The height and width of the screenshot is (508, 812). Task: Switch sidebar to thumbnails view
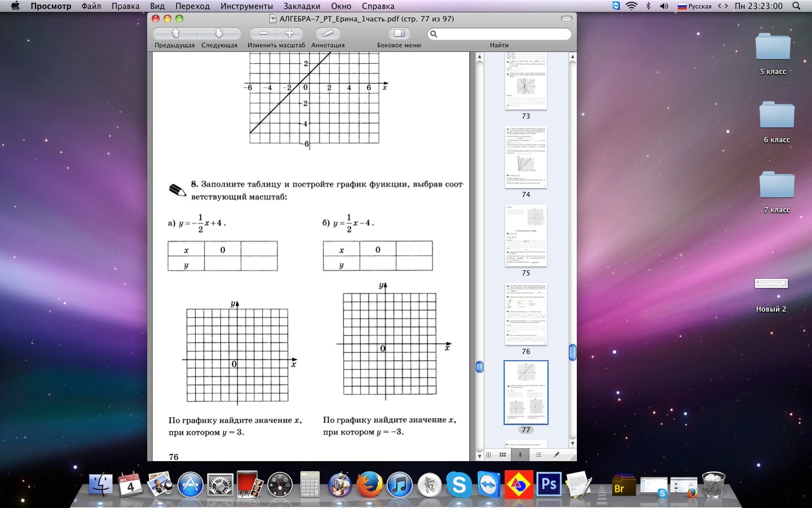pyautogui.click(x=520, y=454)
